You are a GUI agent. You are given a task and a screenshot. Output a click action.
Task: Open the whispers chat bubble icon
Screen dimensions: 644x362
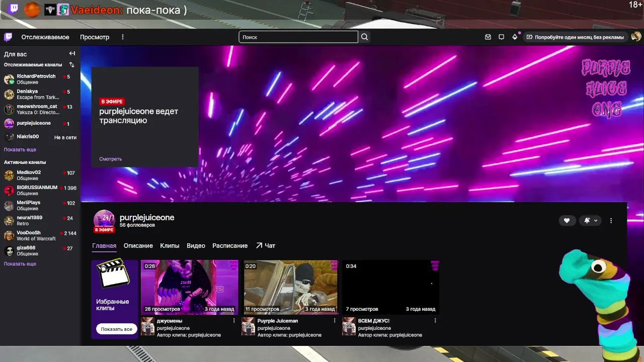tap(501, 37)
